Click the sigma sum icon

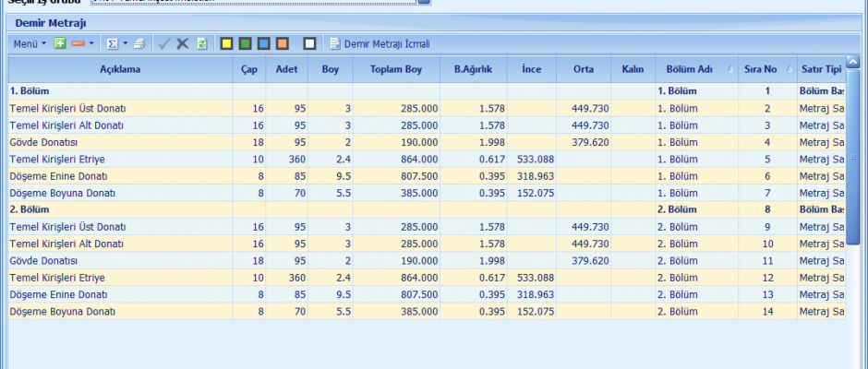coord(111,43)
